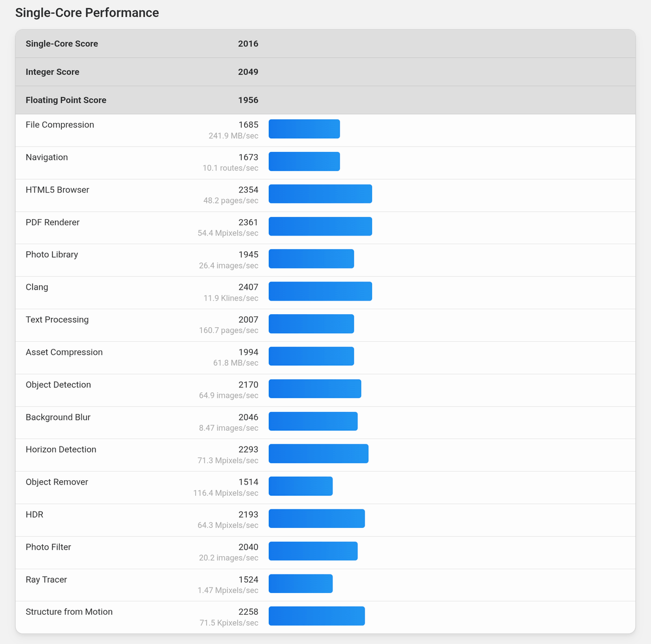
Task: Select the HTML5 Browser result bar
Action: tap(320, 194)
